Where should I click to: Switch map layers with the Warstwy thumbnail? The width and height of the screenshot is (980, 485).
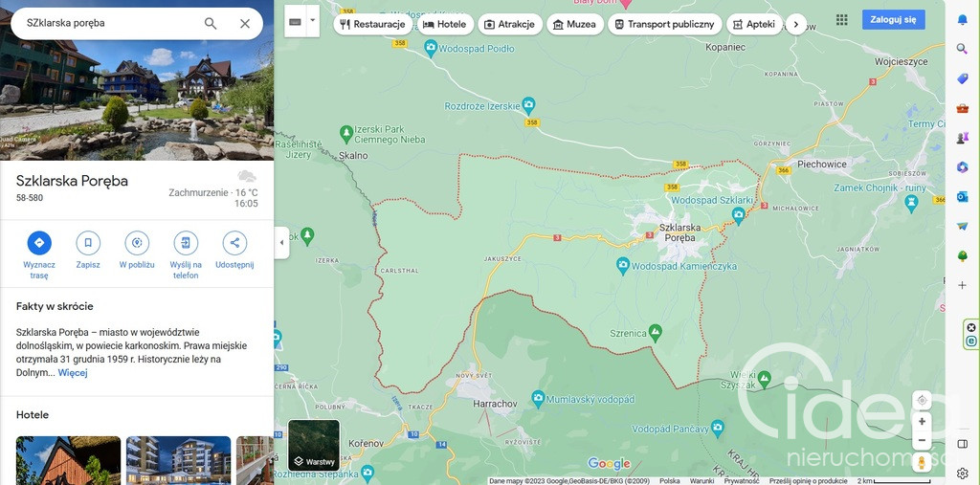click(x=314, y=445)
